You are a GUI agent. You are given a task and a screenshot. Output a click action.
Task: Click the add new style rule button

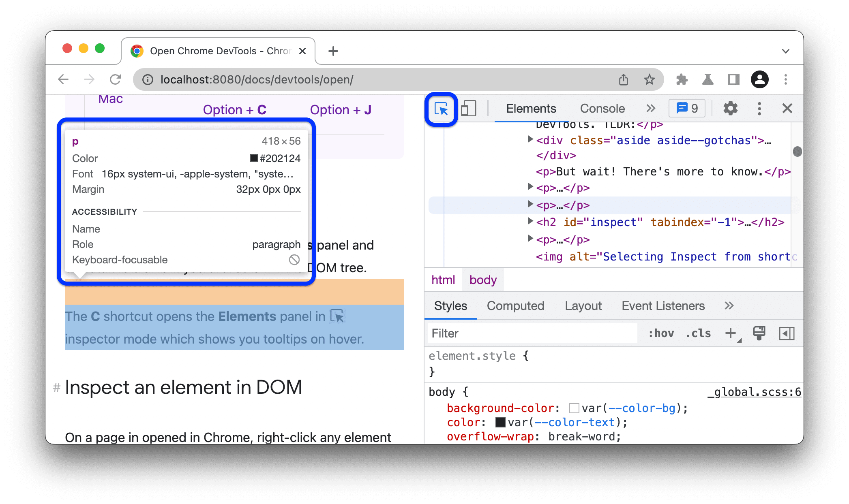(733, 333)
